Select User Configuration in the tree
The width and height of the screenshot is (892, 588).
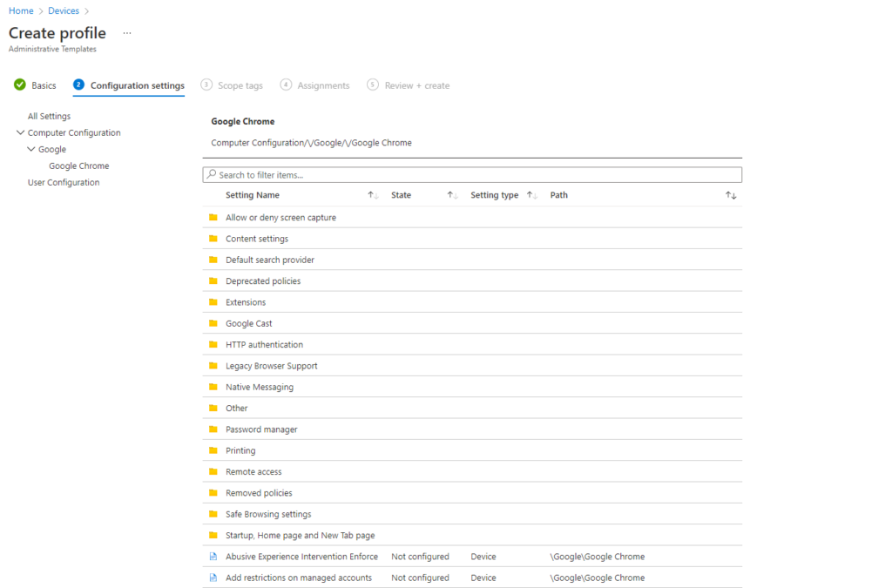click(x=64, y=182)
